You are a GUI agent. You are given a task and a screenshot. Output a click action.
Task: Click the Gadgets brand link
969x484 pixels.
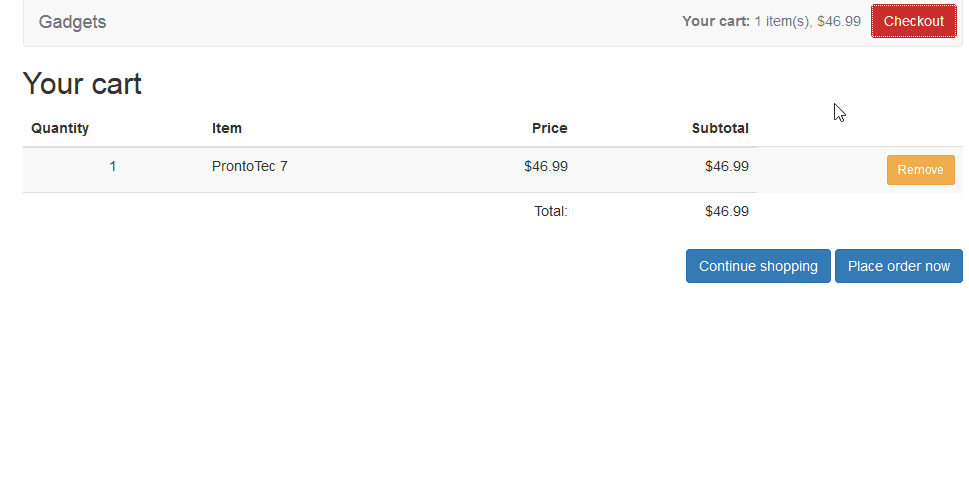tap(72, 22)
